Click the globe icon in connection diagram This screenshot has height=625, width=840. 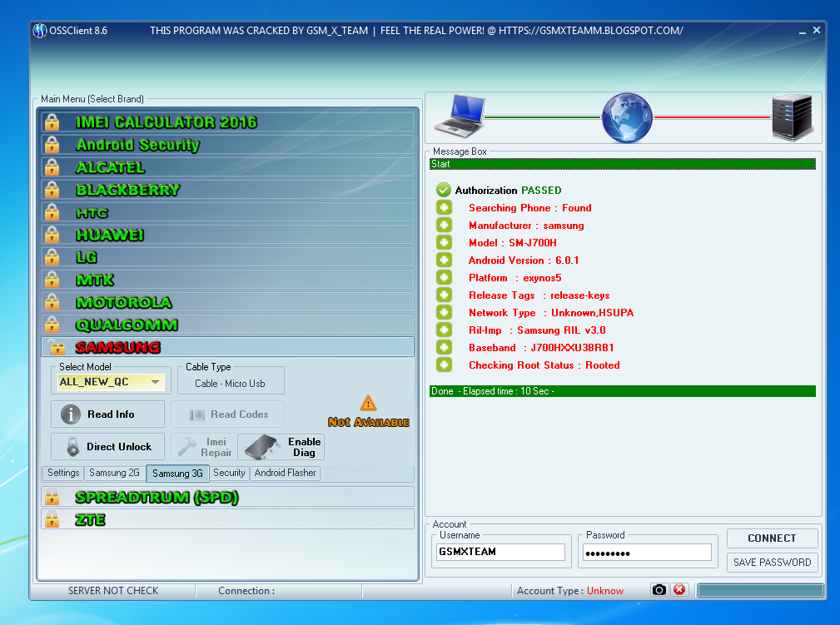(627, 117)
